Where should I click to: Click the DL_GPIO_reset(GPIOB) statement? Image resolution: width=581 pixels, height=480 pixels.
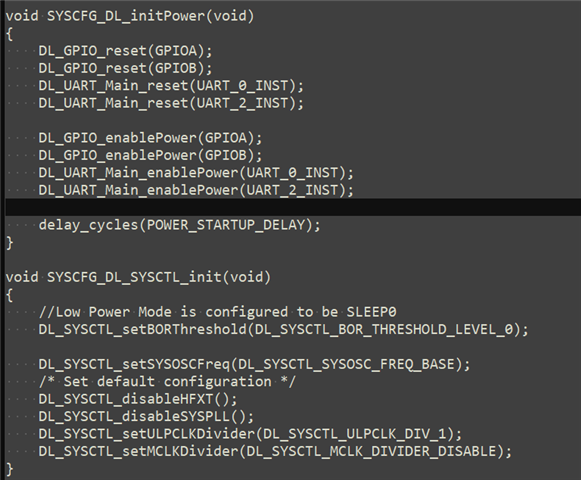coord(126,68)
